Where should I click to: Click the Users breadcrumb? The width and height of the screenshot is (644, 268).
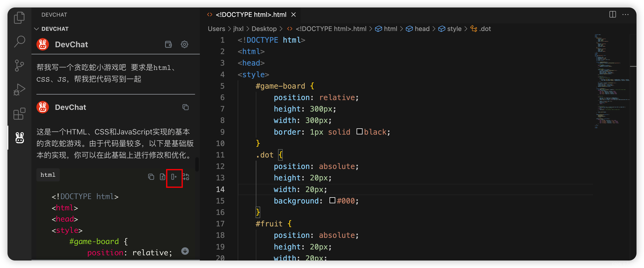[x=216, y=29]
